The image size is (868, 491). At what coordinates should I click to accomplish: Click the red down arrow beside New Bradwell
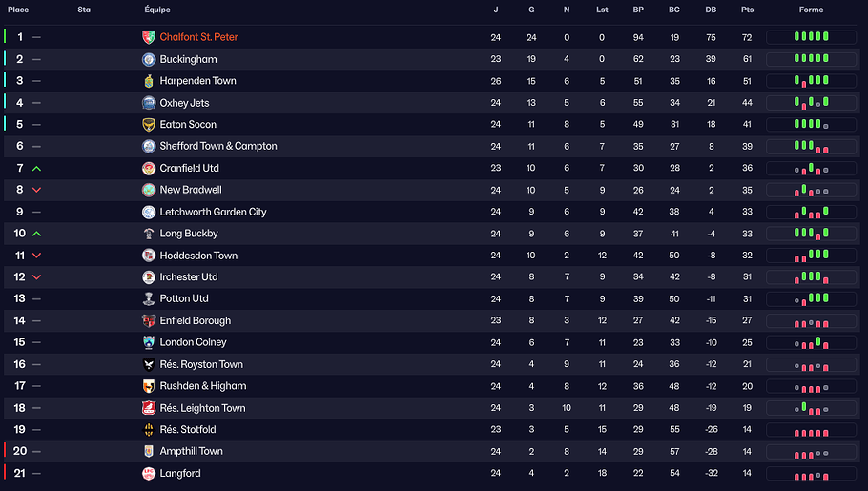pos(36,190)
